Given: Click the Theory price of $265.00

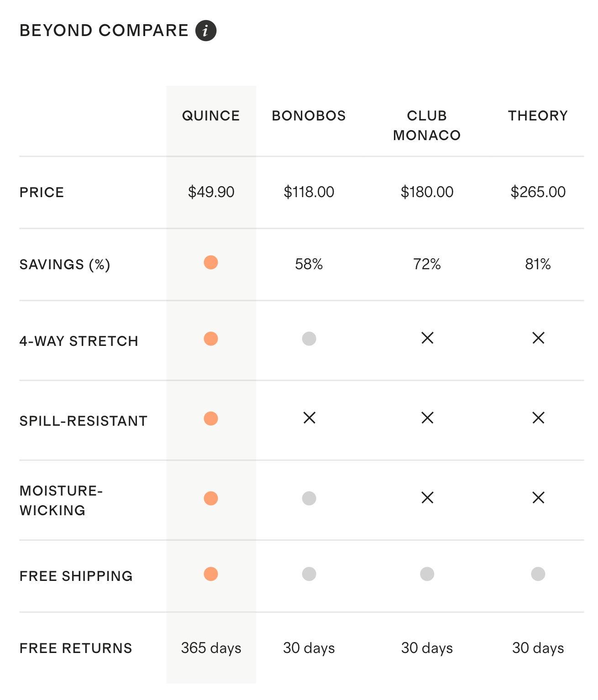Looking at the screenshot, I should (x=538, y=192).
